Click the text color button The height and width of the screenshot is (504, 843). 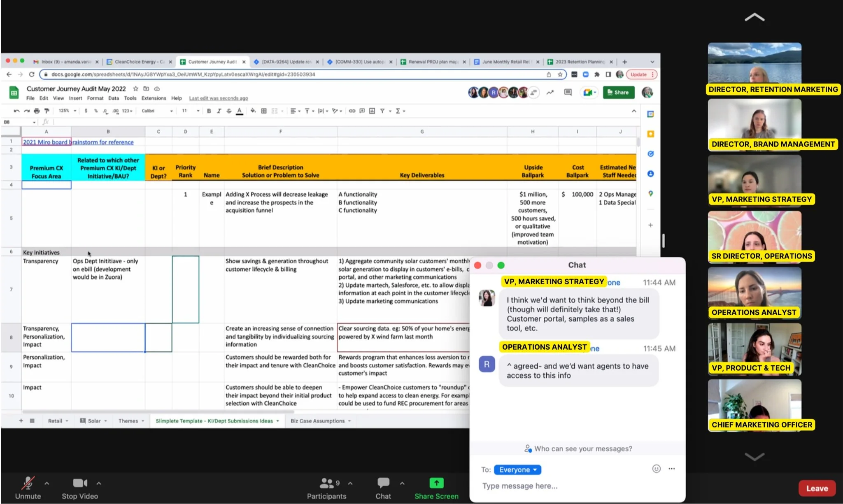(x=239, y=111)
